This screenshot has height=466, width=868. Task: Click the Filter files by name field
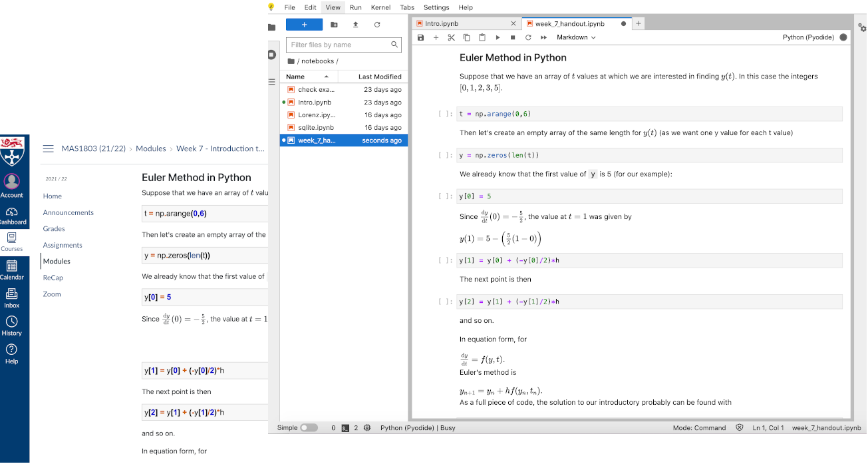(x=339, y=45)
